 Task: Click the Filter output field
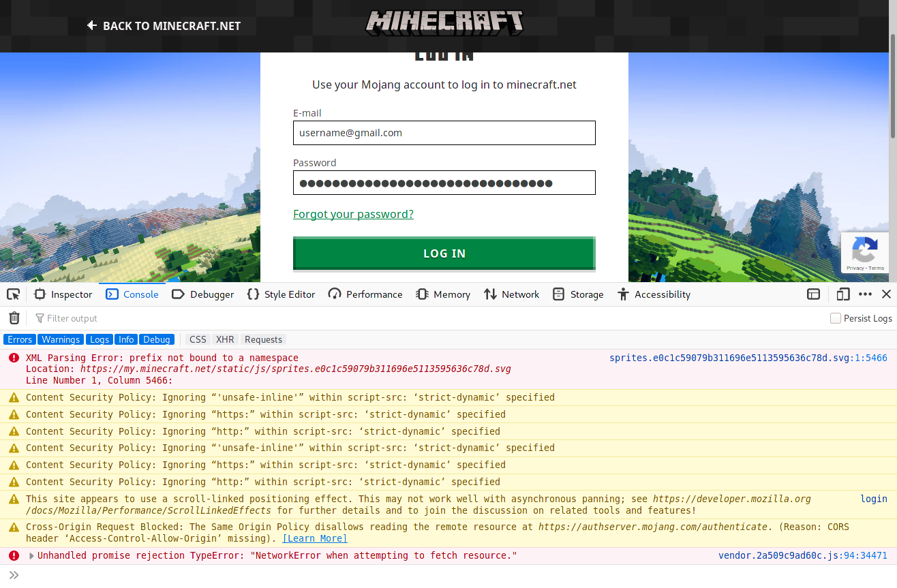point(429,318)
